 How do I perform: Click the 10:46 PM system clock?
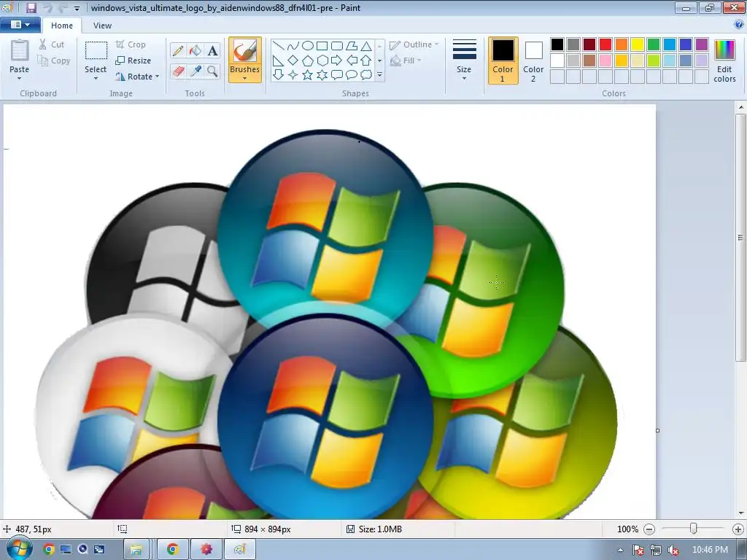point(710,550)
